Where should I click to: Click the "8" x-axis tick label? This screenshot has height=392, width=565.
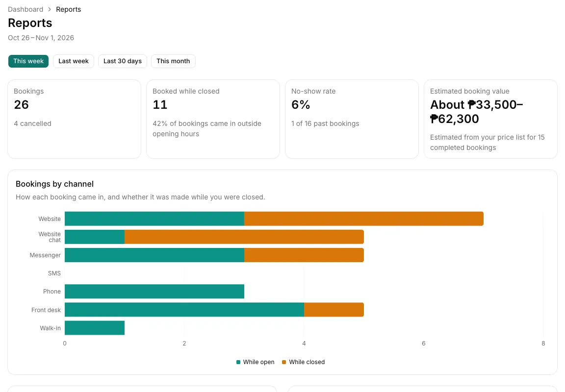point(543,343)
